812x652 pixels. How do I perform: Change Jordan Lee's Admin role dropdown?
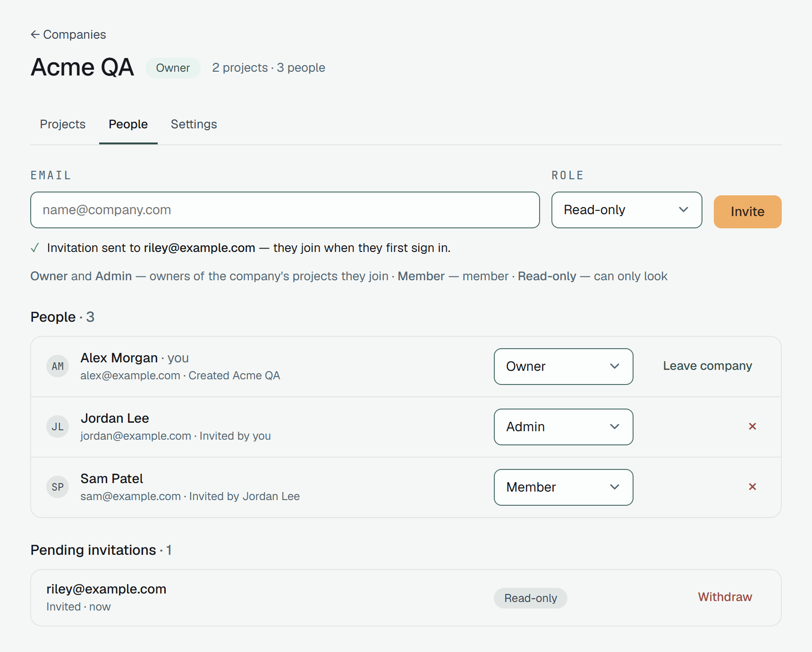pos(564,427)
